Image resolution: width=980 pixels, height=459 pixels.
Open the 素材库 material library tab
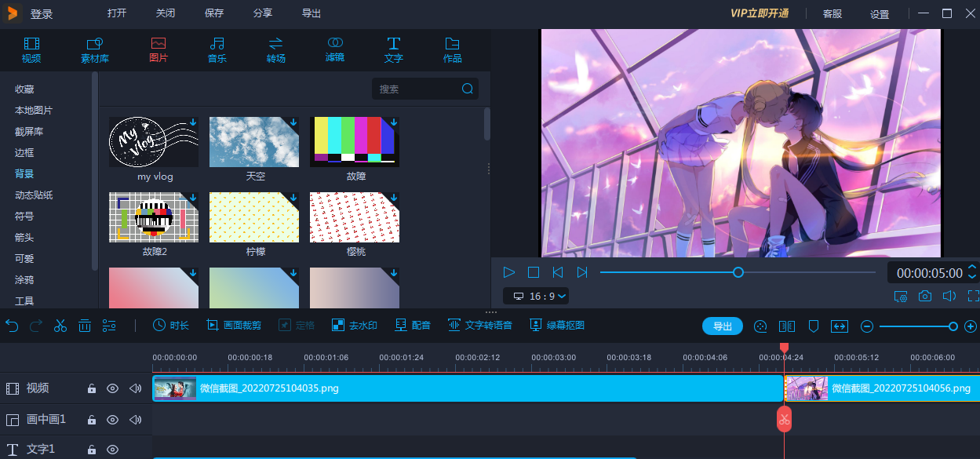click(x=95, y=50)
